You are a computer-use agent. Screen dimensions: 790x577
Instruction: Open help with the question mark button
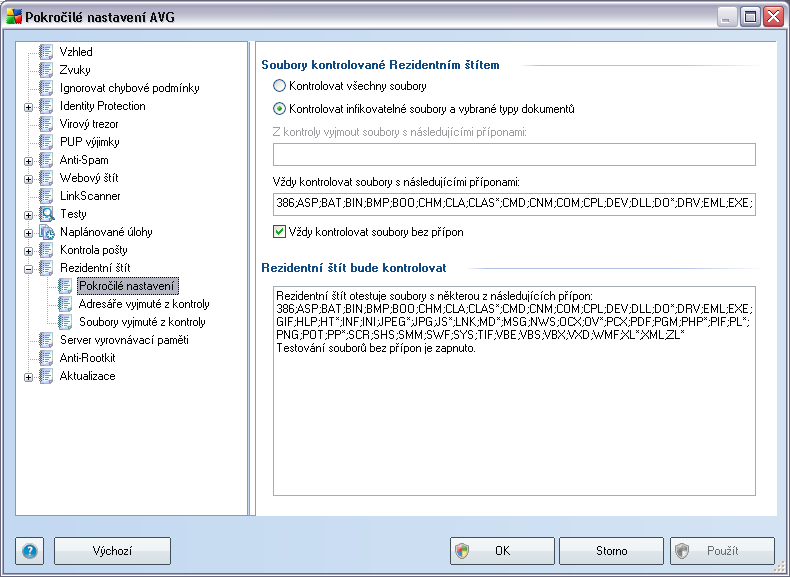[x=29, y=551]
